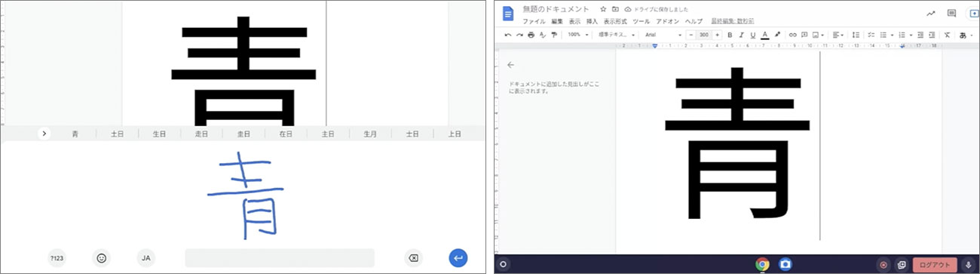Open the text alignment dropdown
The image size is (980, 274).
click(838, 35)
